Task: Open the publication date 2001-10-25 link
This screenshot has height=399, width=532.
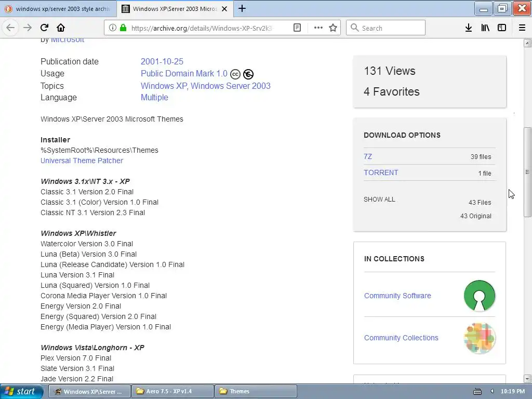Action: [x=162, y=61]
